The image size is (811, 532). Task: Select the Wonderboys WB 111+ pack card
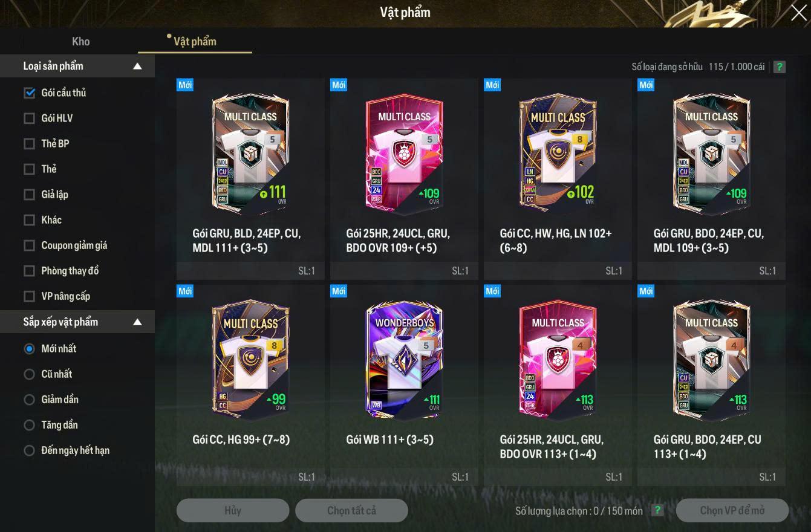coord(404,384)
